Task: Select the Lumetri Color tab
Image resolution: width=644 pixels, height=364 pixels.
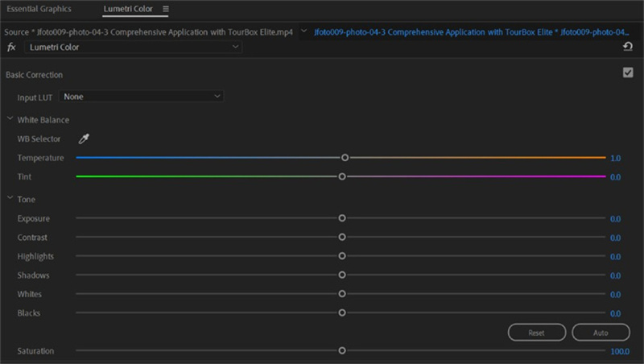Action: (x=128, y=9)
